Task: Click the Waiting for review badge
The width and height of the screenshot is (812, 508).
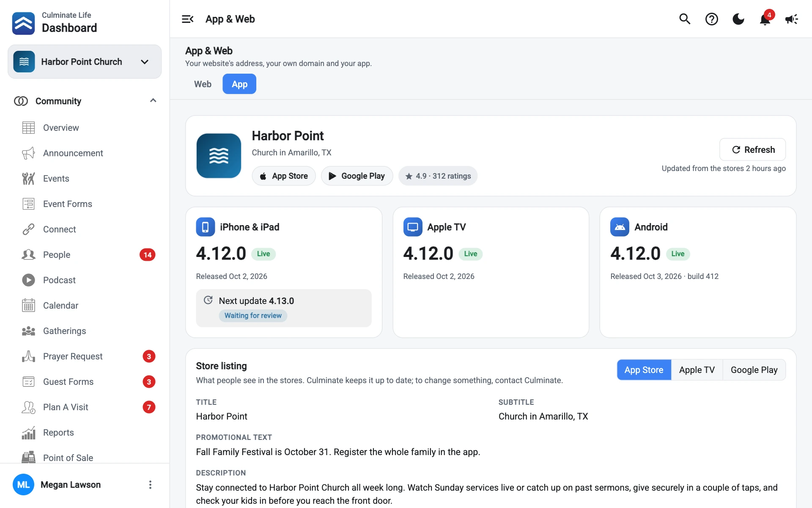Action: (x=253, y=316)
